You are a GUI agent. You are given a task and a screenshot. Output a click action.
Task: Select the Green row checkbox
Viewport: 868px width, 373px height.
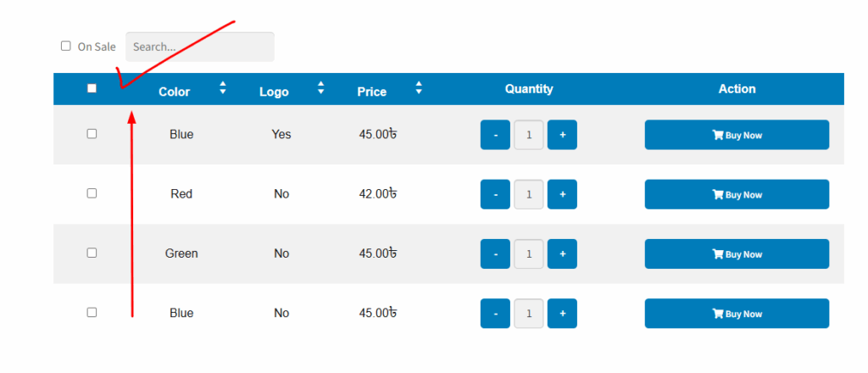pyautogui.click(x=92, y=253)
